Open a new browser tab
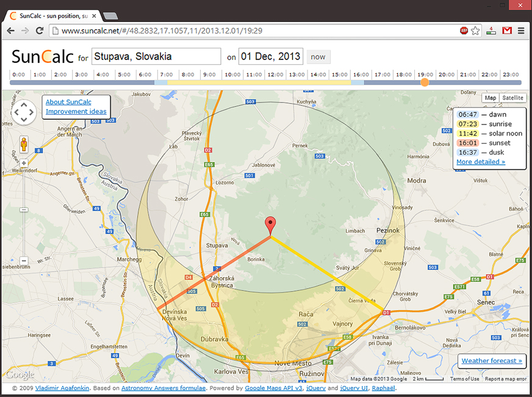Viewport: 532px width, 397px height. [110, 16]
